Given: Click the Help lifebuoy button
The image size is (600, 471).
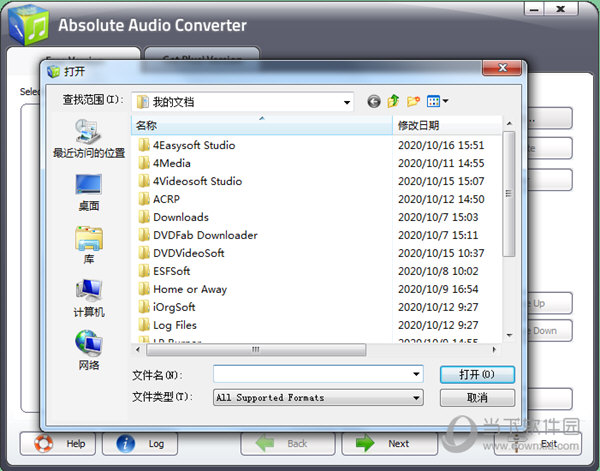Looking at the screenshot, I should pyautogui.click(x=57, y=443).
